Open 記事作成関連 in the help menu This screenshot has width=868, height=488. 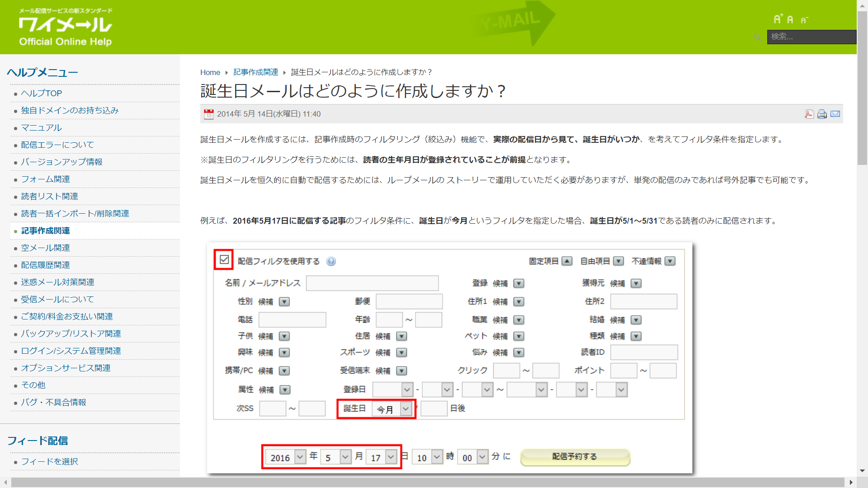[x=46, y=231]
